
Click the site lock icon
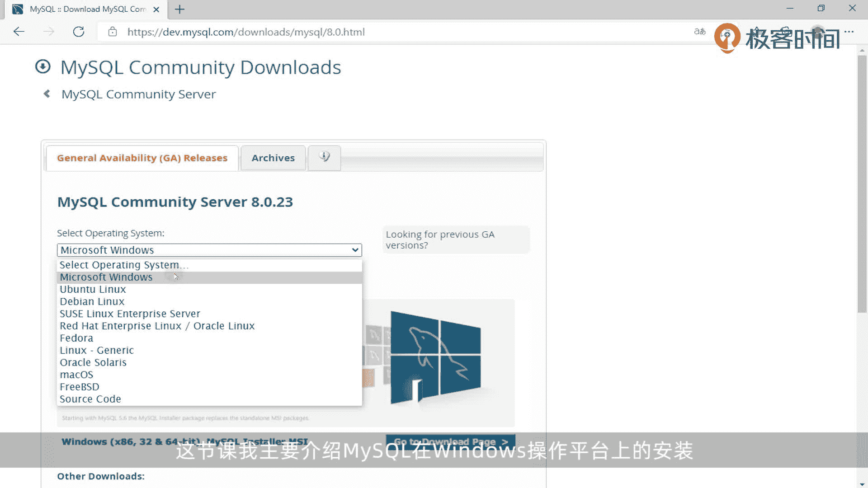(x=113, y=32)
